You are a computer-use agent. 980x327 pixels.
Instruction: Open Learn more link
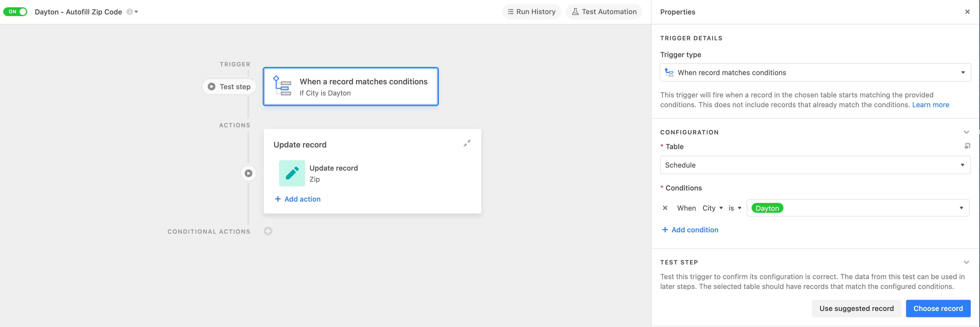pyautogui.click(x=930, y=105)
